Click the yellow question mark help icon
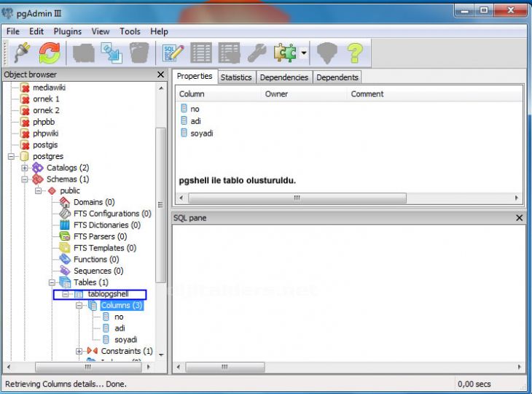532x394 pixels. point(355,53)
